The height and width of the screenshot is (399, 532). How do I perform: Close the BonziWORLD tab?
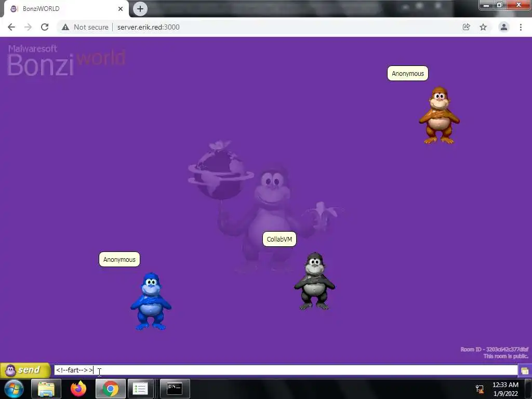coord(121,9)
